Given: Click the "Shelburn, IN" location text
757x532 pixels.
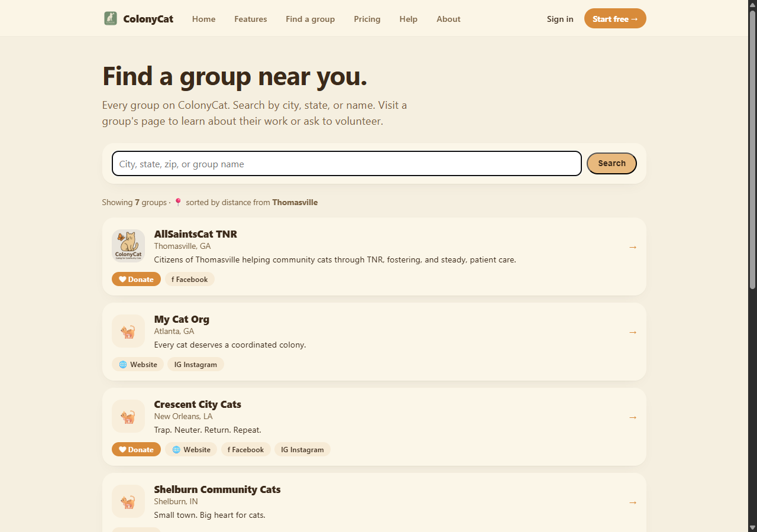Looking at the screenshot, I should pyautogui.click(x=176, y=501).
